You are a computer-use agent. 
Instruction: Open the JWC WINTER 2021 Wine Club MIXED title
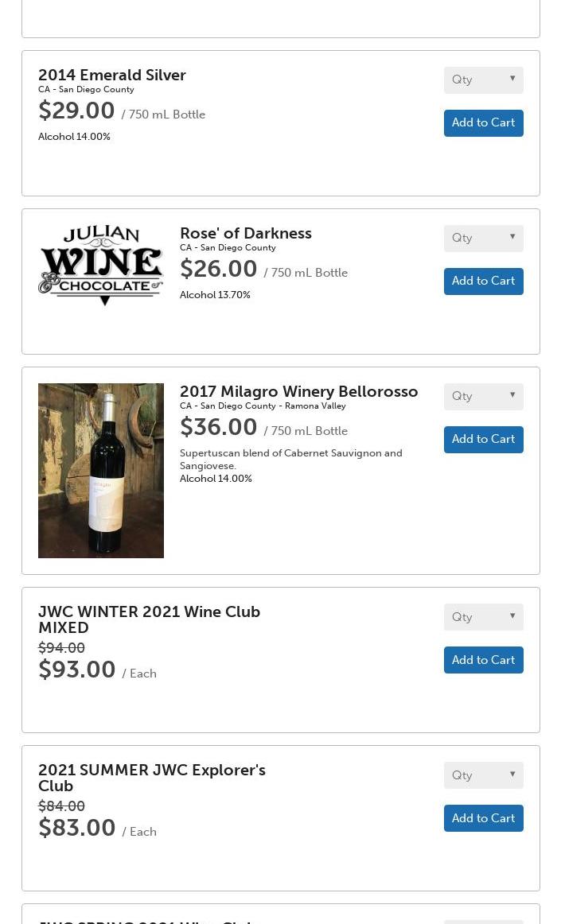150,619
